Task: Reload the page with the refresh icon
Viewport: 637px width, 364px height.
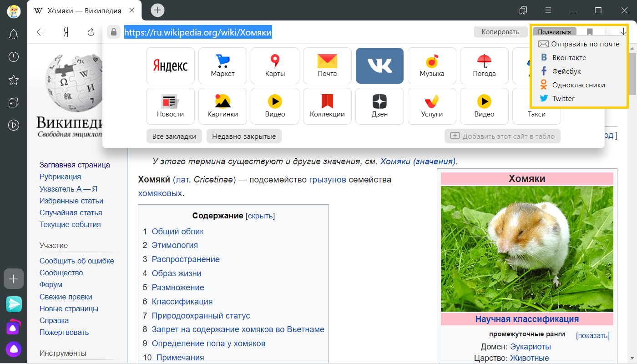Action: coord(91,32)
